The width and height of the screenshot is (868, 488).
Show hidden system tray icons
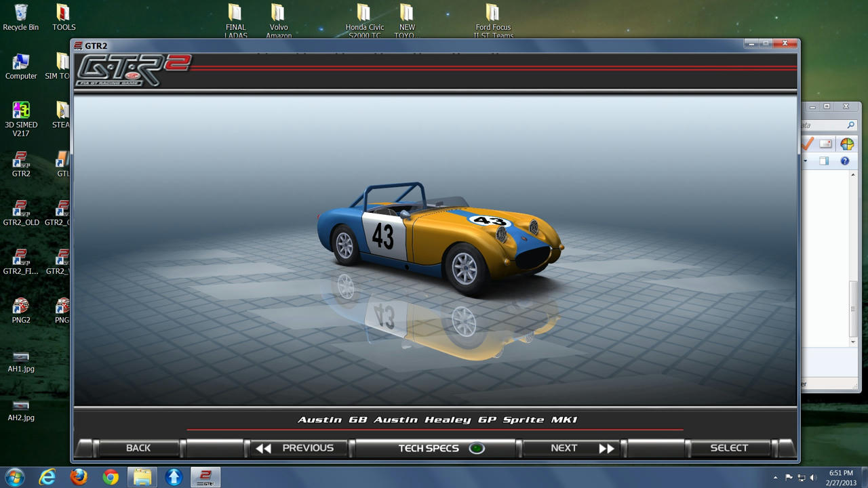776,478
